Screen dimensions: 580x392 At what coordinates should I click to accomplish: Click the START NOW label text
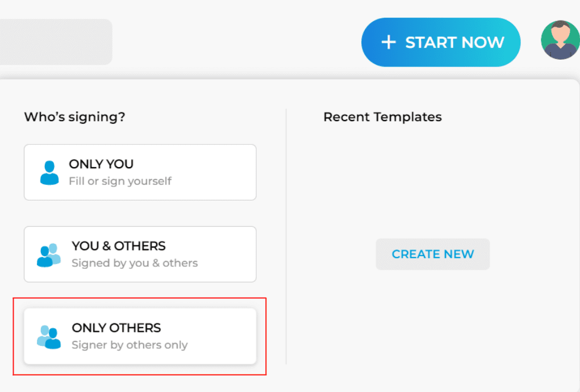click(x=454, y=42)
